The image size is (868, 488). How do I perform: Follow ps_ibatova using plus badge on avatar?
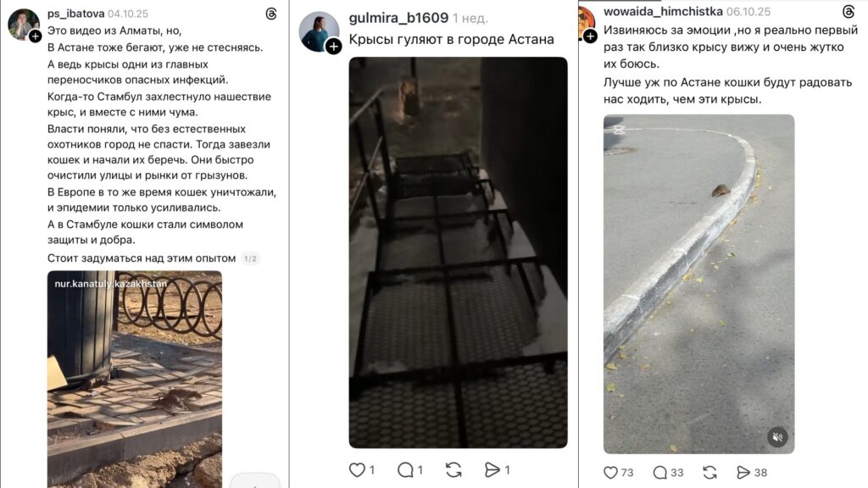pos(35,36)
